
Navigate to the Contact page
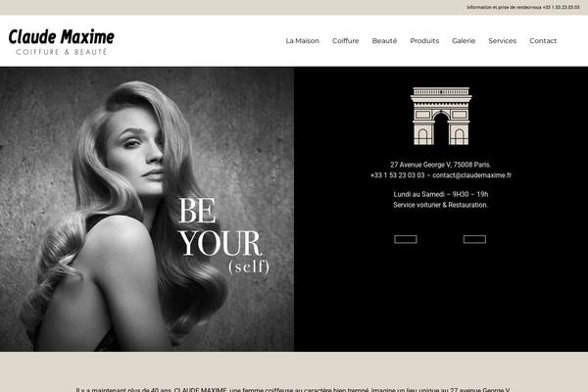tap(543, 41)
